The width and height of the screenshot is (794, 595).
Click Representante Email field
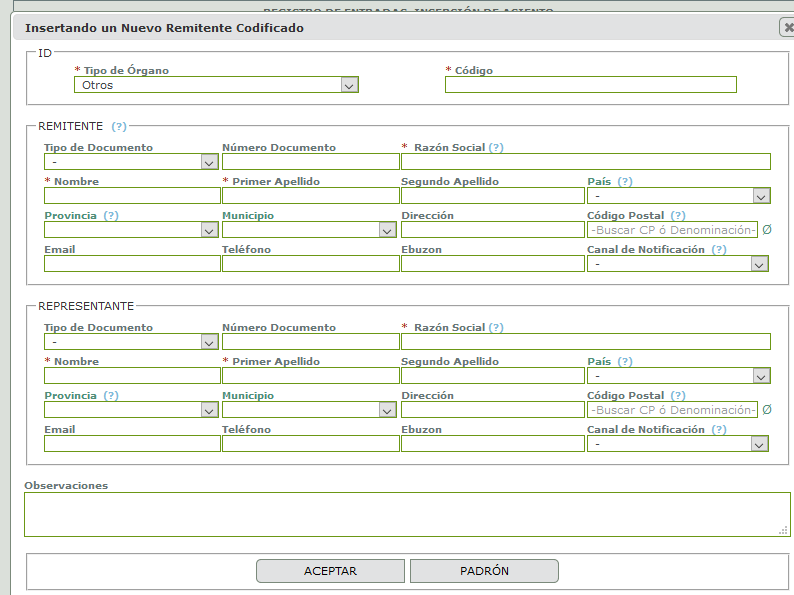point(132,444)
